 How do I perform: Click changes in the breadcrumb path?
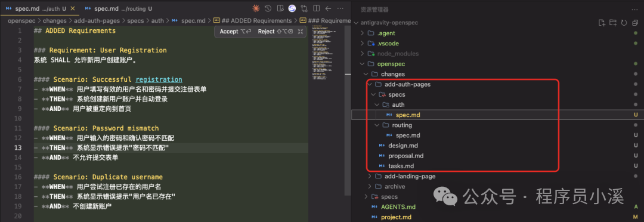(55, 20)
